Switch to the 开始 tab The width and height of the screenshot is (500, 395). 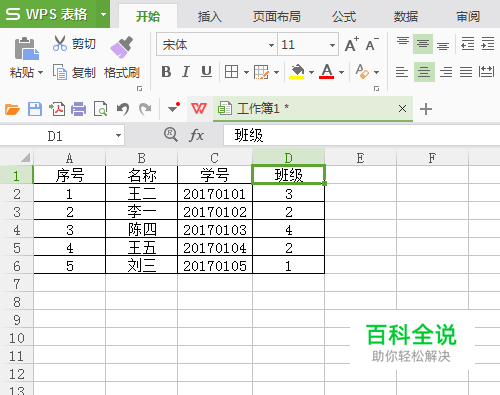(148, 16)
